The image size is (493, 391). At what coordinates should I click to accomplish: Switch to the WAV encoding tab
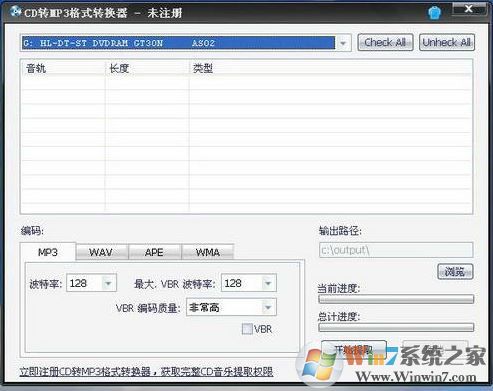(x=101, y=252)
